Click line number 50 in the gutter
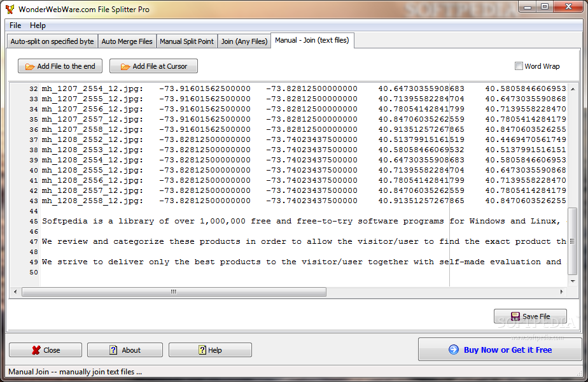588x382 pixels. [34, 272]
